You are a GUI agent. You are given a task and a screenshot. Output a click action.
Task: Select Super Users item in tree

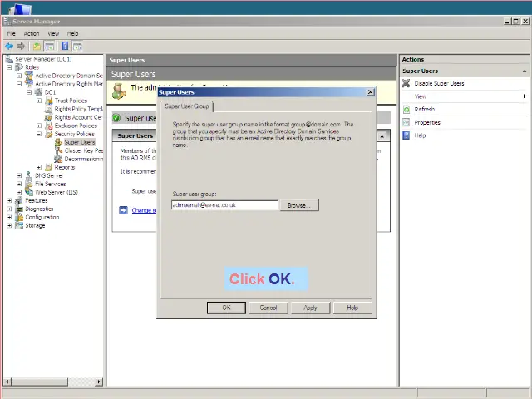click(80, 142)
